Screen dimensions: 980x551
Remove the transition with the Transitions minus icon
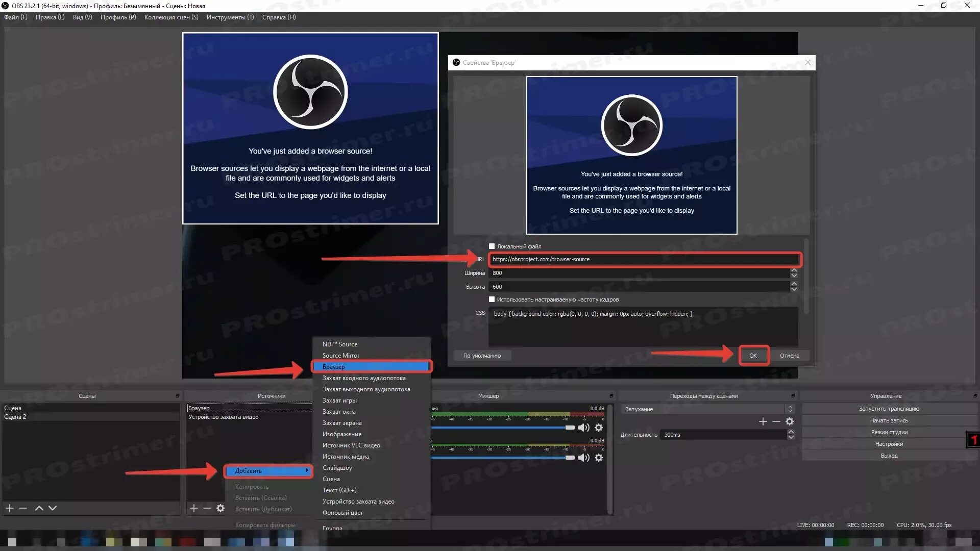point(776,421)
